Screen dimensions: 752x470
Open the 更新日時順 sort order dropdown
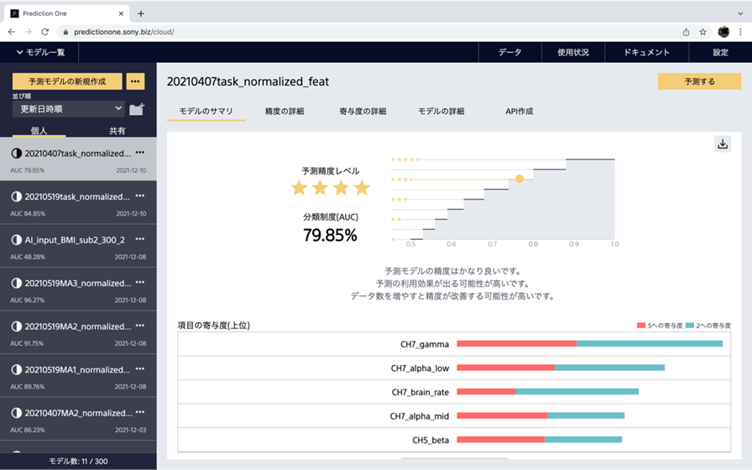tap(68, 109)
